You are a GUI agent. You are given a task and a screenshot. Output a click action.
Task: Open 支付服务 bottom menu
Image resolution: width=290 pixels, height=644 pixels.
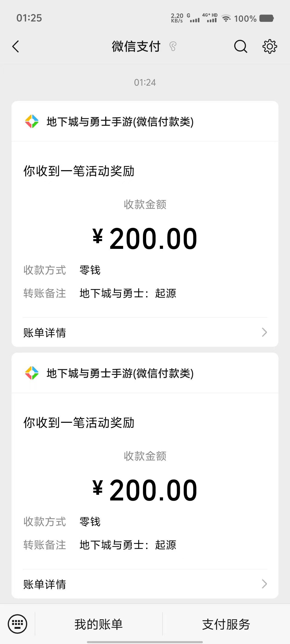pyautogui.click(x=226, y=624)
